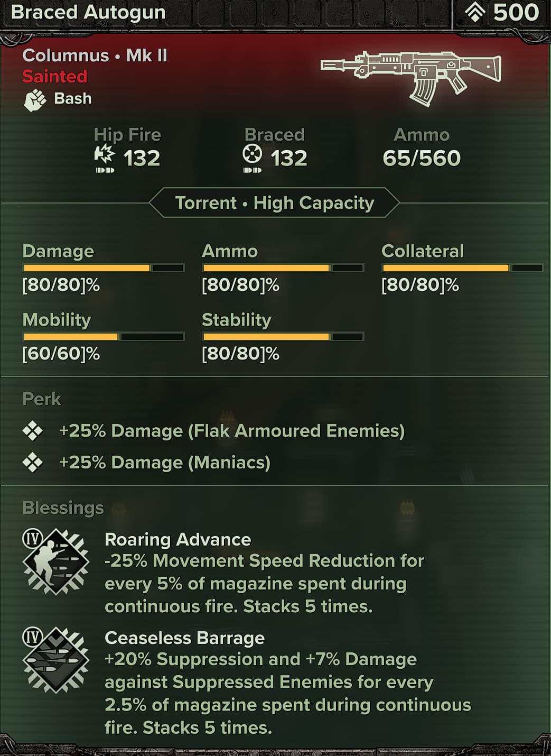Click the Flak Armoured perk diamond icon

(33, 431)
